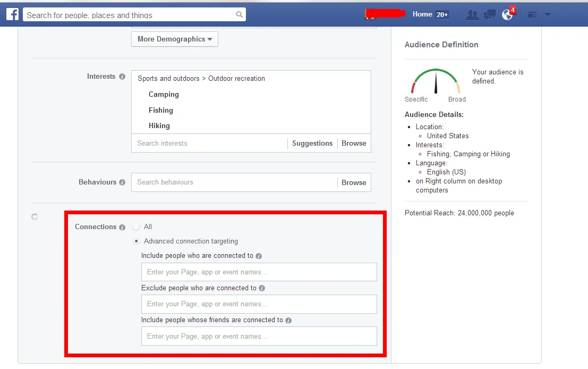Image resolution: width=588 pixels, height=369 pixels.
Task: Click the Behaviours info icon
Action: (x=122, y=182)
